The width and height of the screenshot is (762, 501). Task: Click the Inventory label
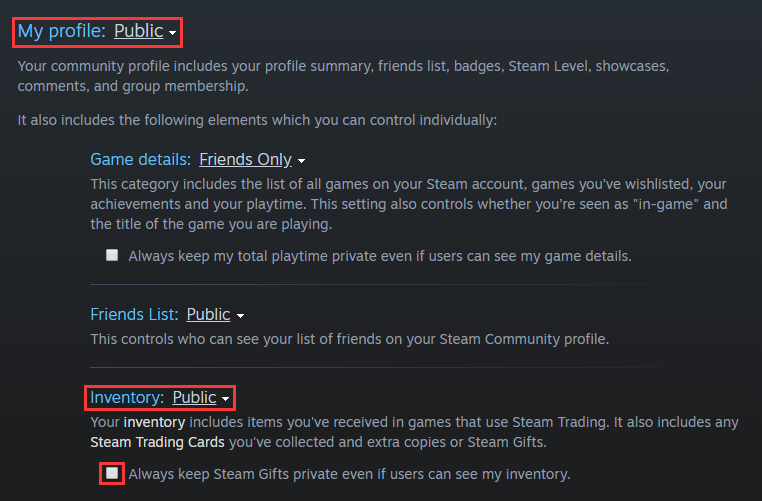[x=126, y=397]
